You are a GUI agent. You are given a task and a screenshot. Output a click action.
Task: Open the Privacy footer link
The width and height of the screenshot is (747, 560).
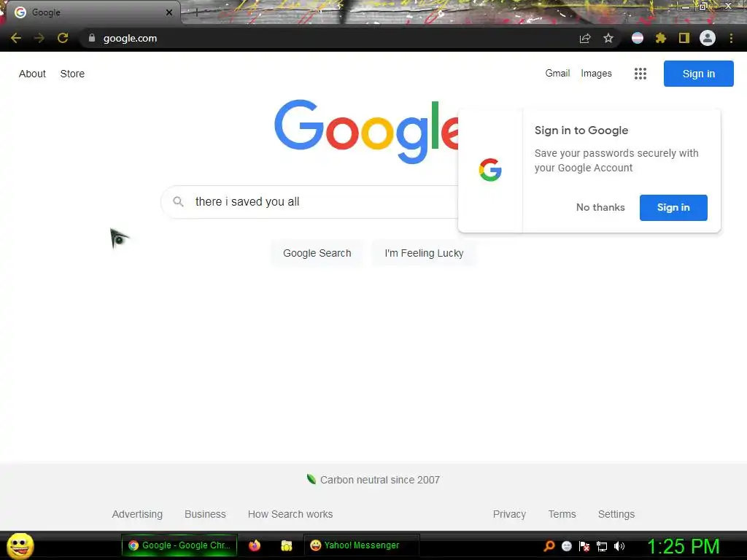point(509,514)
